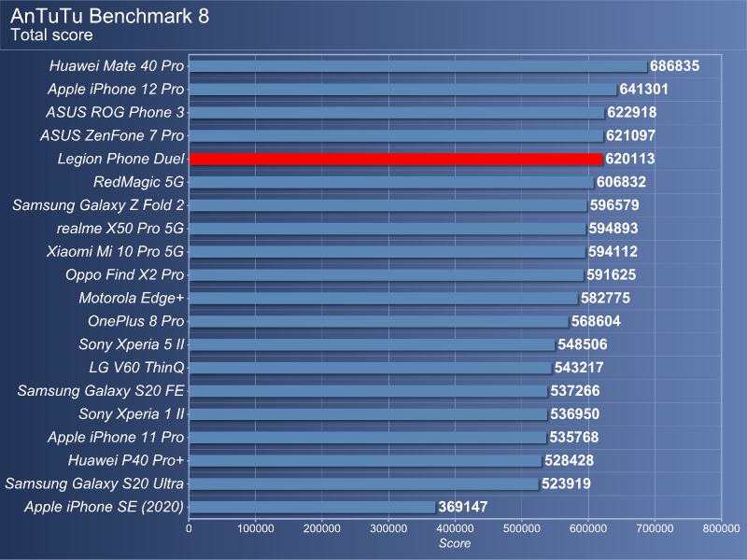Click the Samsung Galaxy S20 FE label
The width and height of the screenshot is (747, 560).
click(x=101, y=391)
